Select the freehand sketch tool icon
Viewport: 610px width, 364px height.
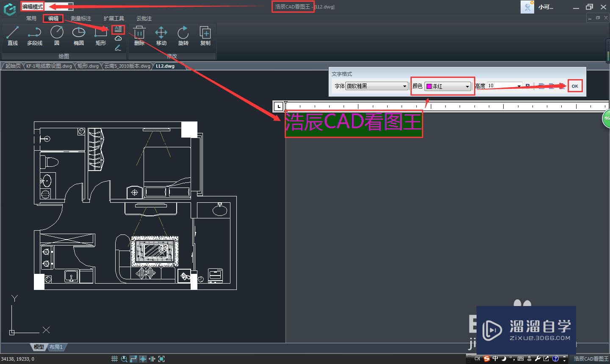coord(118,47)
